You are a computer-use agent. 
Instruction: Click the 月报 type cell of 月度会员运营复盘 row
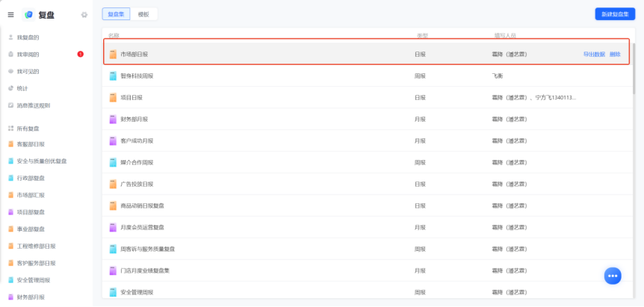[x=420, y=227]
